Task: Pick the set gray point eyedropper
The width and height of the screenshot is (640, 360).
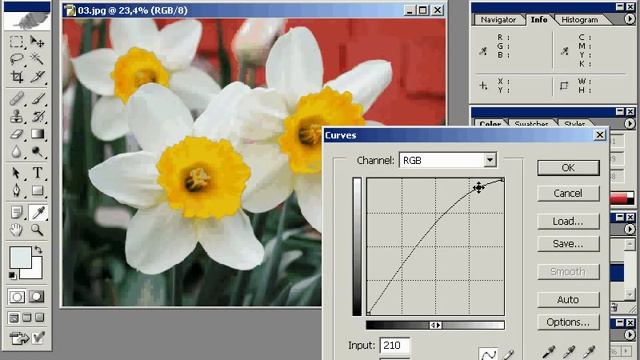Action: click(x=569, y=352)
